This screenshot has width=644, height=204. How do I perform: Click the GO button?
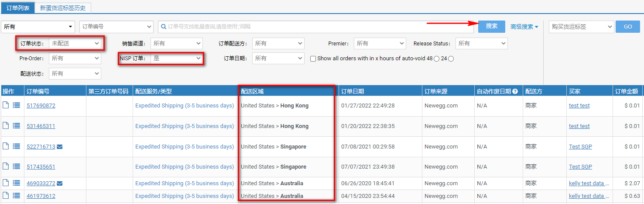pyautogui.click(x=628, y=27)
